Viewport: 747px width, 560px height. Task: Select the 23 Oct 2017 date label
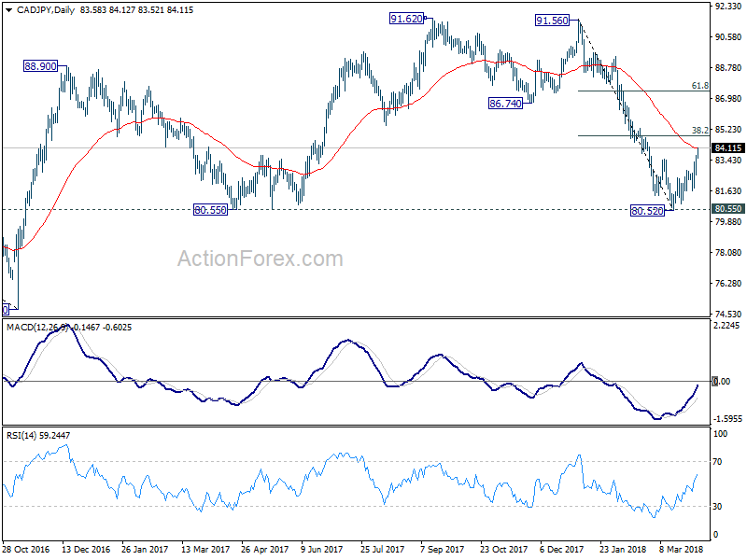coord(503,549)
